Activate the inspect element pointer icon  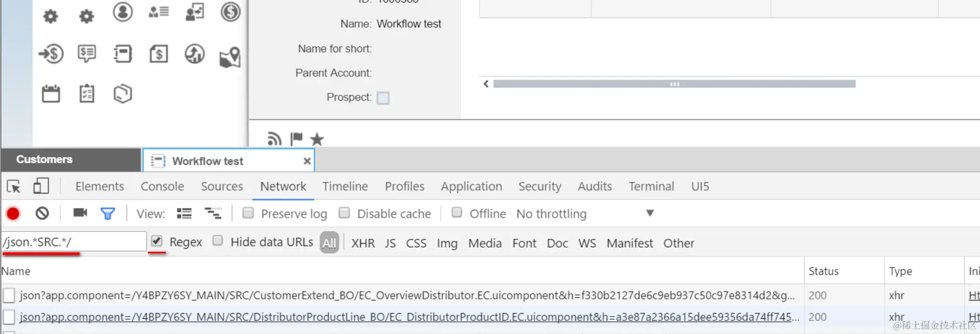[14, 186]
